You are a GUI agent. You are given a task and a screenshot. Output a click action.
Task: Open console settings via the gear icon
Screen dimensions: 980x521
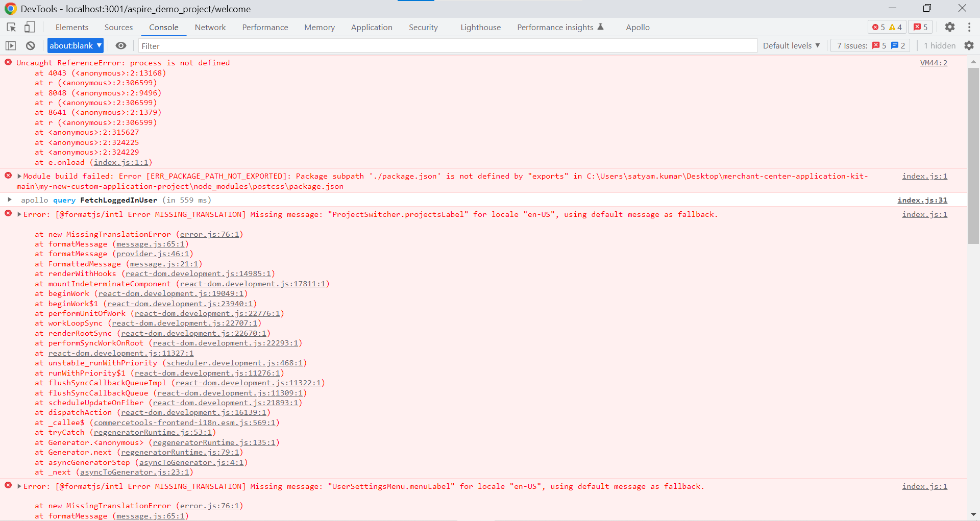(x=970, y=45)
